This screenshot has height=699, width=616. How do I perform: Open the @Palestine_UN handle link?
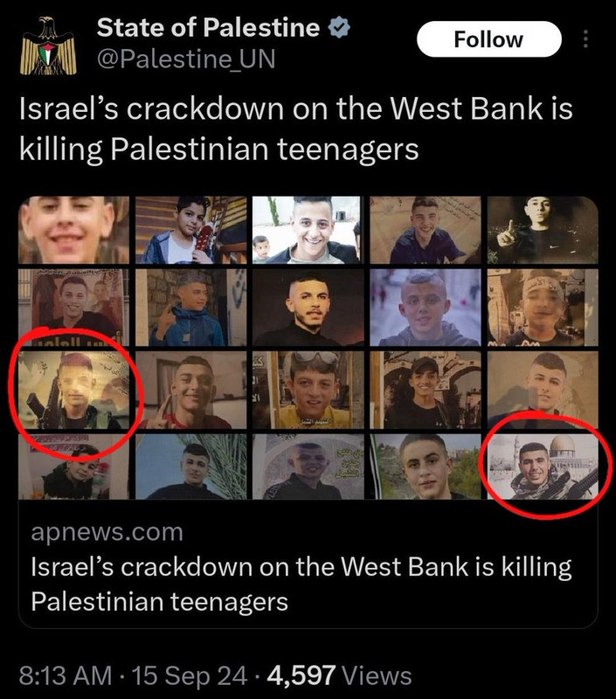(186, 59)
